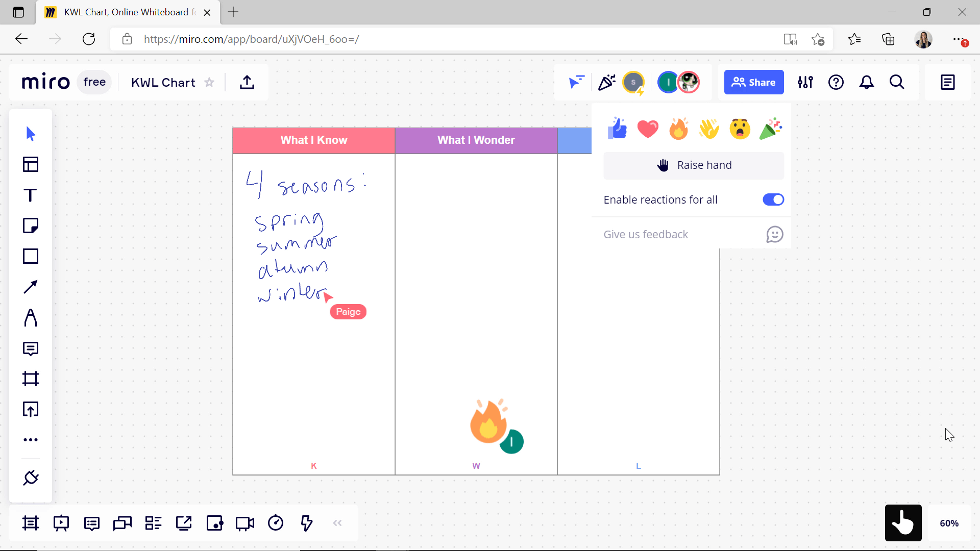Click the fire emoji reaction
Screen dimensions: 980x551
click(678, 128)
